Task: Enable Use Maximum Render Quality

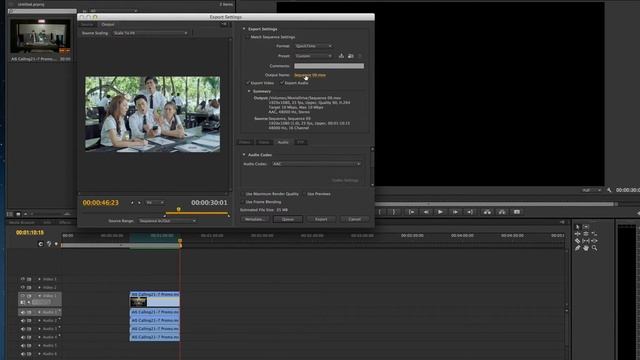Action: [243, 194]
